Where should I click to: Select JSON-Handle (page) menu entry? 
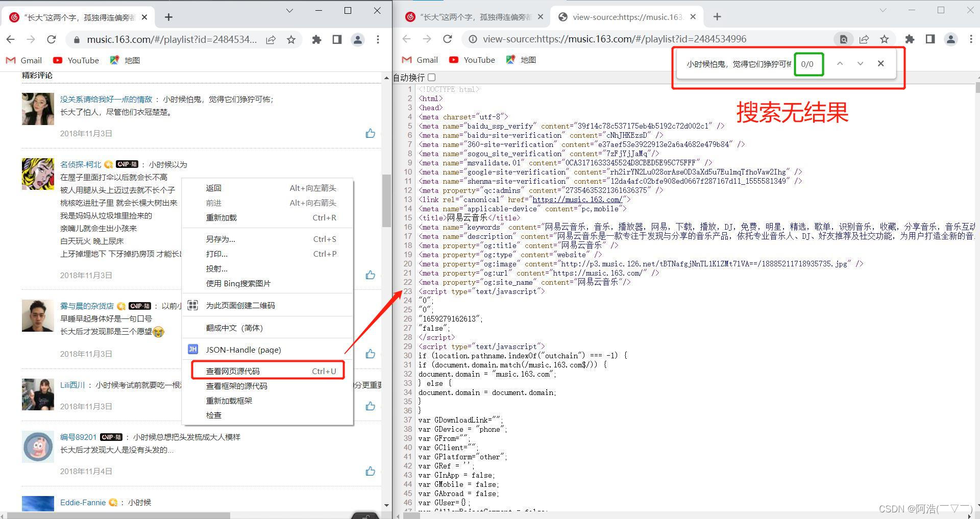267,350
